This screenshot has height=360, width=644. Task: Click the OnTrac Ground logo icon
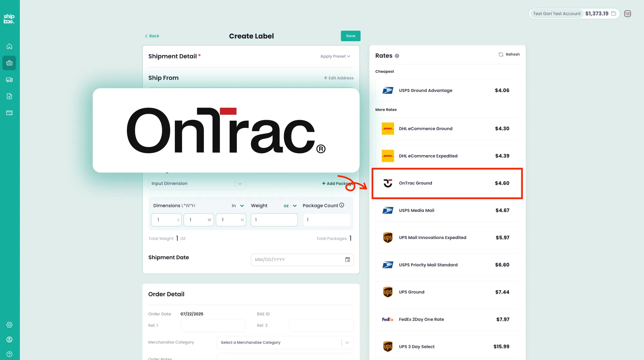click(x=388, y=183)
